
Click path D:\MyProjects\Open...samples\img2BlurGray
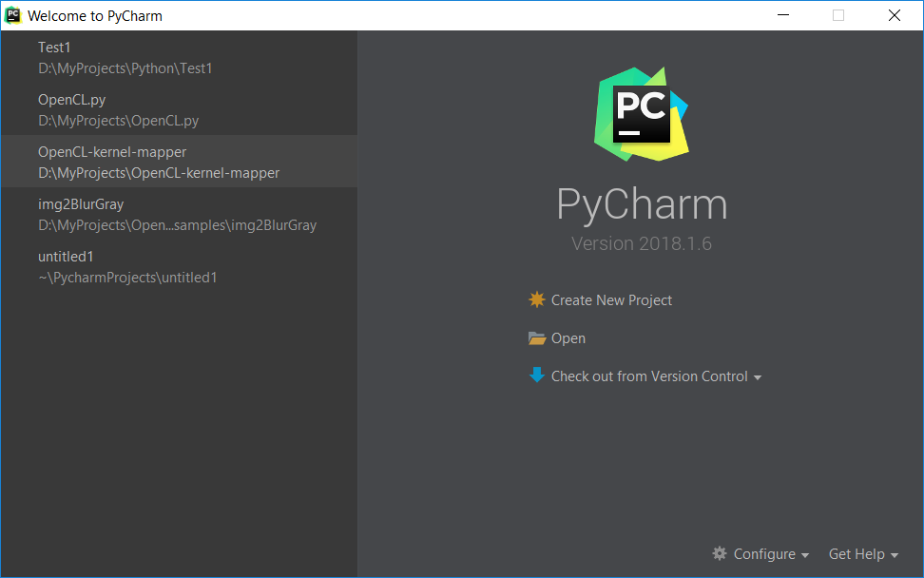(178, 225)
